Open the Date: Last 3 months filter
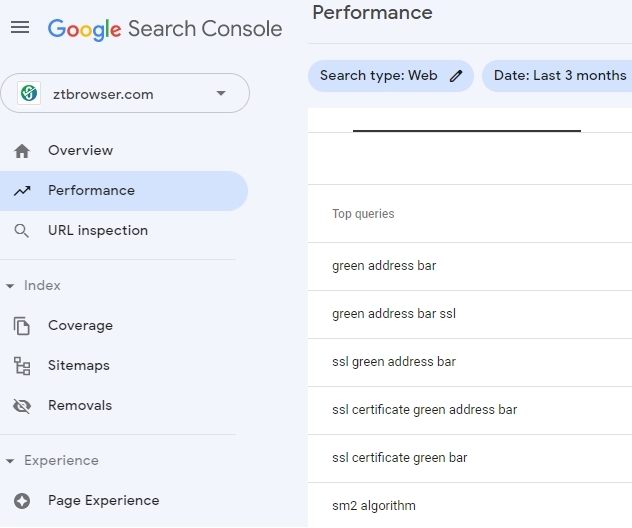This screenshot has width=632, height=528. [x=558, y=76]
